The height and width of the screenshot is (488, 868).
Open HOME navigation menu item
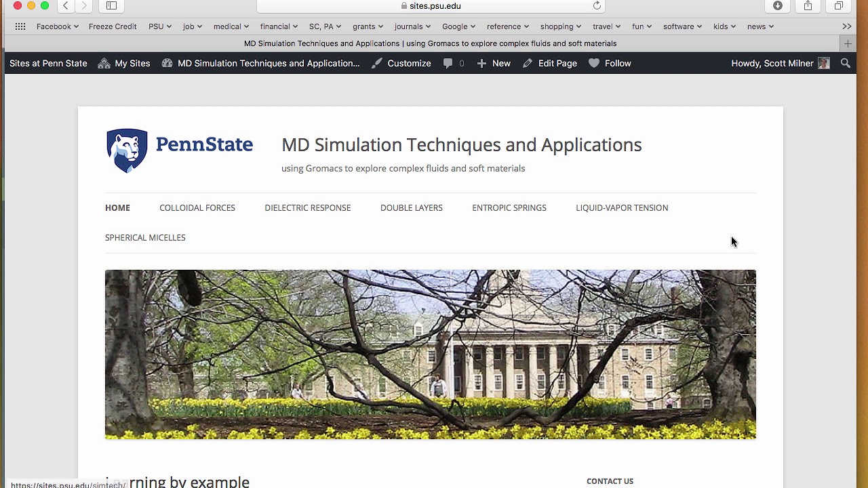117,208
